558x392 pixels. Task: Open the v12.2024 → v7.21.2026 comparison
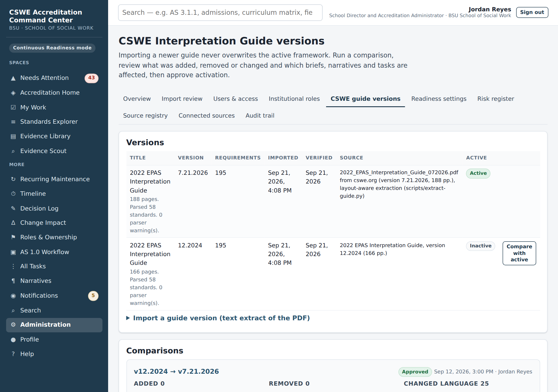[x=176, y=371]
